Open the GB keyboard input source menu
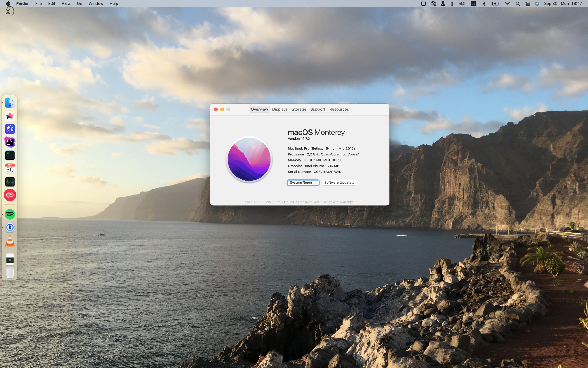Image resolution: width=588 pixels, height=368 pixels. [x=473, y=4]
